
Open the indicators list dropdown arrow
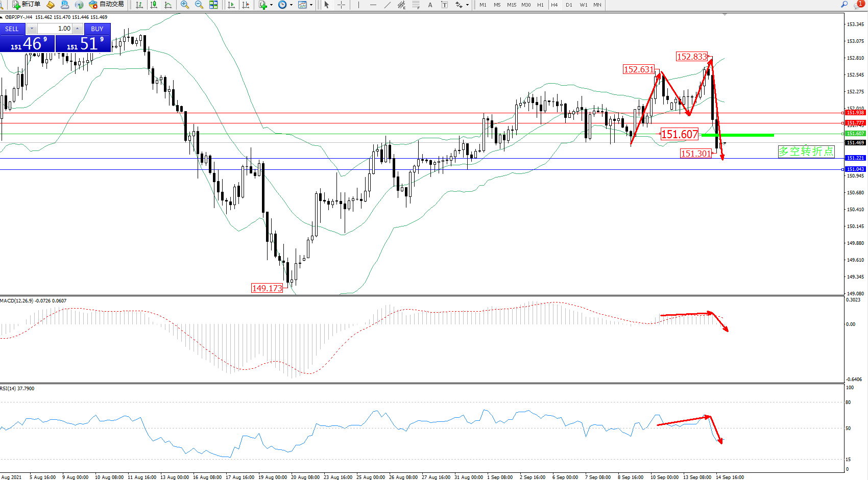click(271, 5)
